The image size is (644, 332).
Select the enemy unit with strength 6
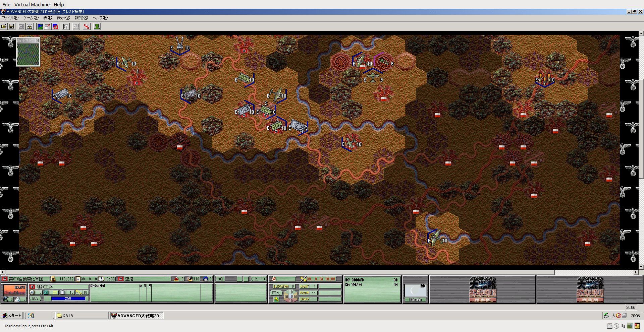(x=384, y=62)
